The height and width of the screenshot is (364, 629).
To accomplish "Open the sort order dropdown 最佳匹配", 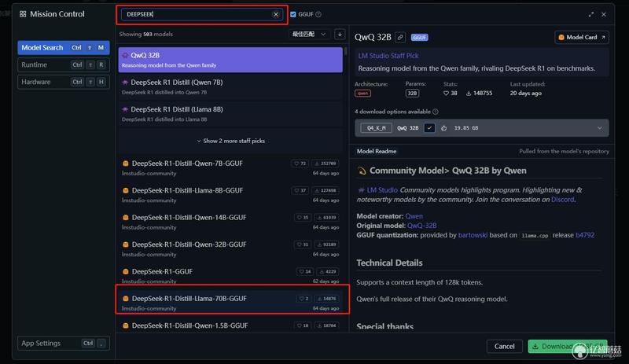I will pos(309,34).
